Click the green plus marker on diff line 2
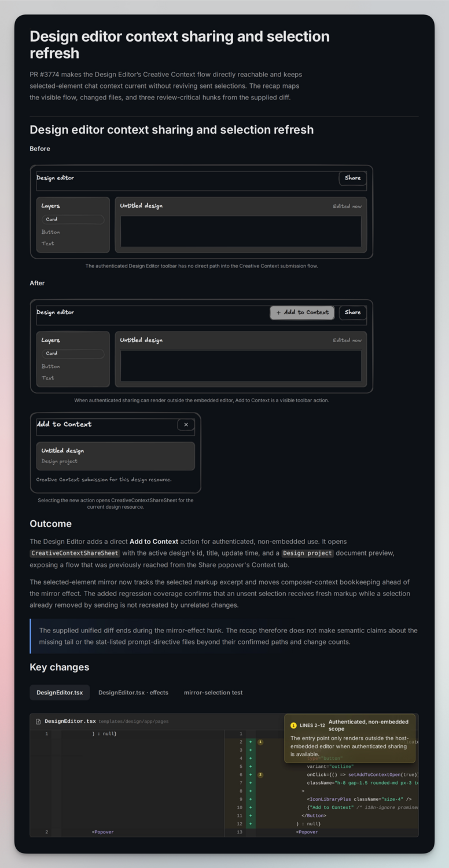 [251, 742]
